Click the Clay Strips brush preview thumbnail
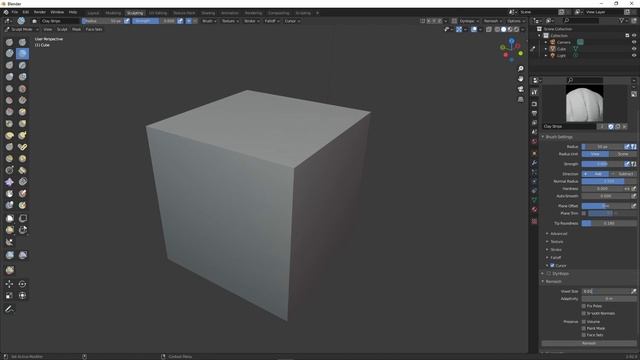640x360 pixels. 584,103
